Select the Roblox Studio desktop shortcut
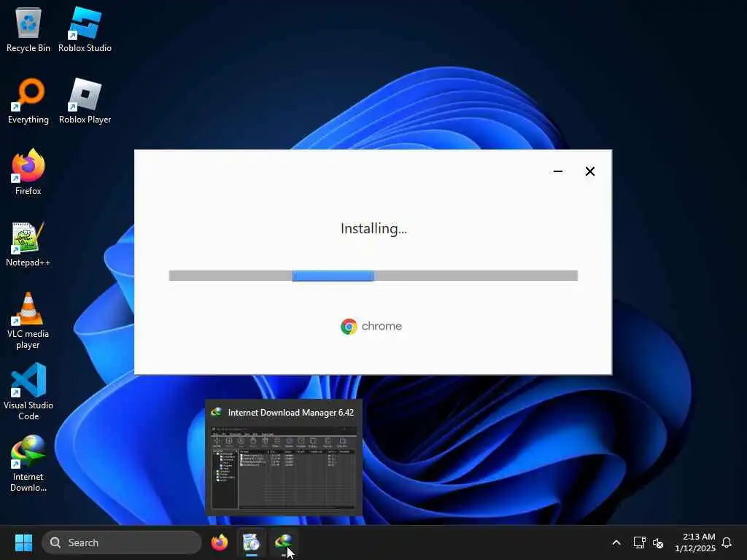This screenshot has width=747, height=560. [x=85, y=29]
